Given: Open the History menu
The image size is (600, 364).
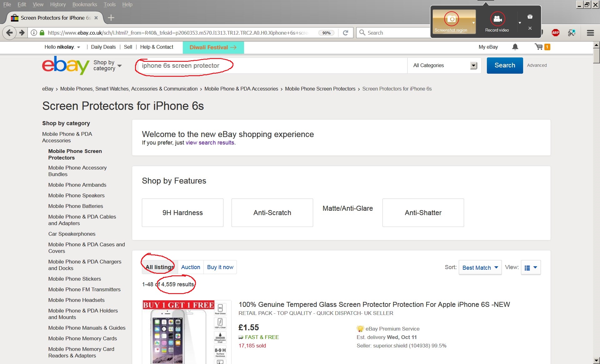Looking at the screenshot, I should click(58, 4).
